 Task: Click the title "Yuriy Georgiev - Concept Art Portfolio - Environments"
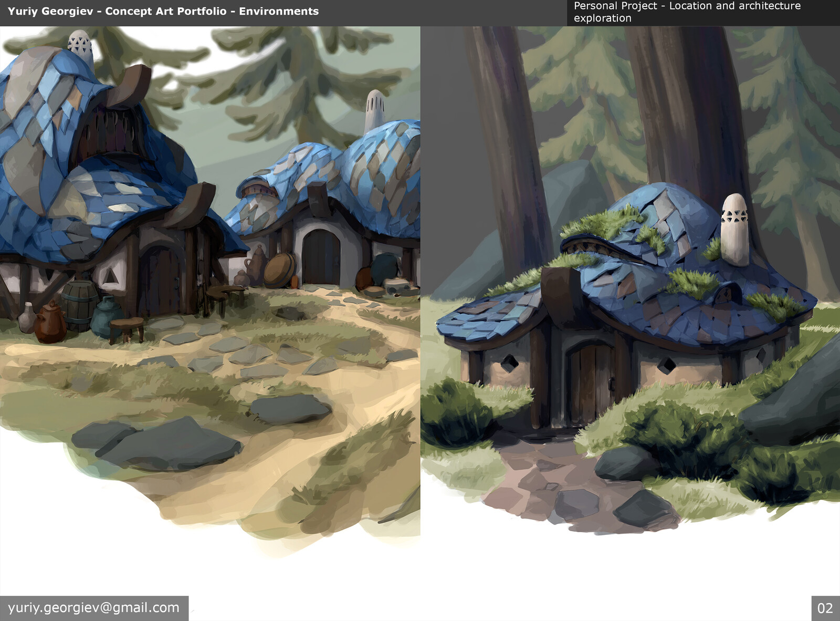click(x=163, y=11)
